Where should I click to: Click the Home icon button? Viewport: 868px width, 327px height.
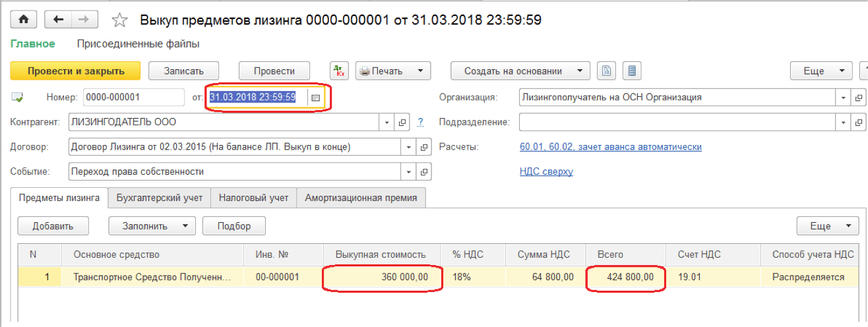coord(24,20)
